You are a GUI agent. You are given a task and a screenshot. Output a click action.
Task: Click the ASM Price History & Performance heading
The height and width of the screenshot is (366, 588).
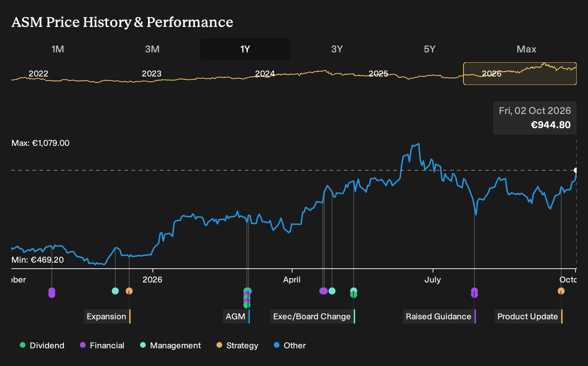[122, 22]
